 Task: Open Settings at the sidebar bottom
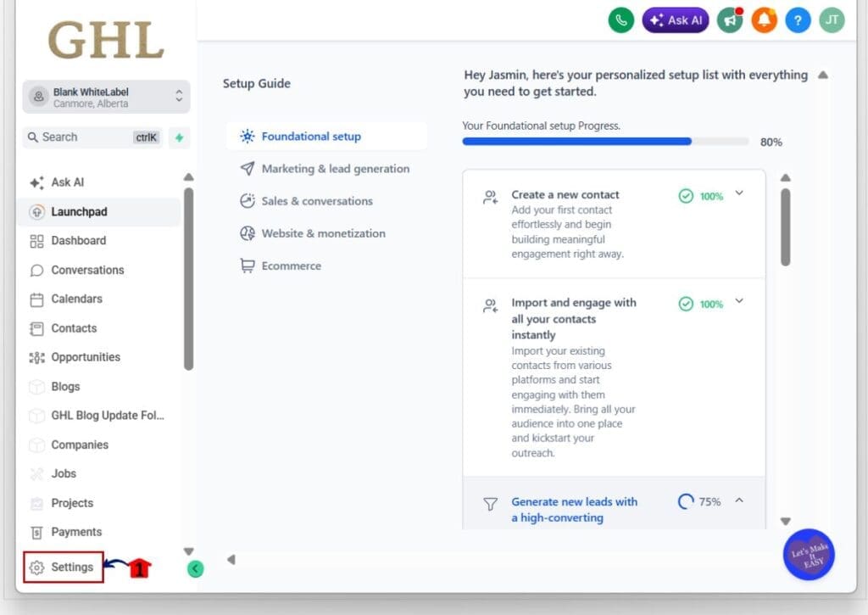63,567
